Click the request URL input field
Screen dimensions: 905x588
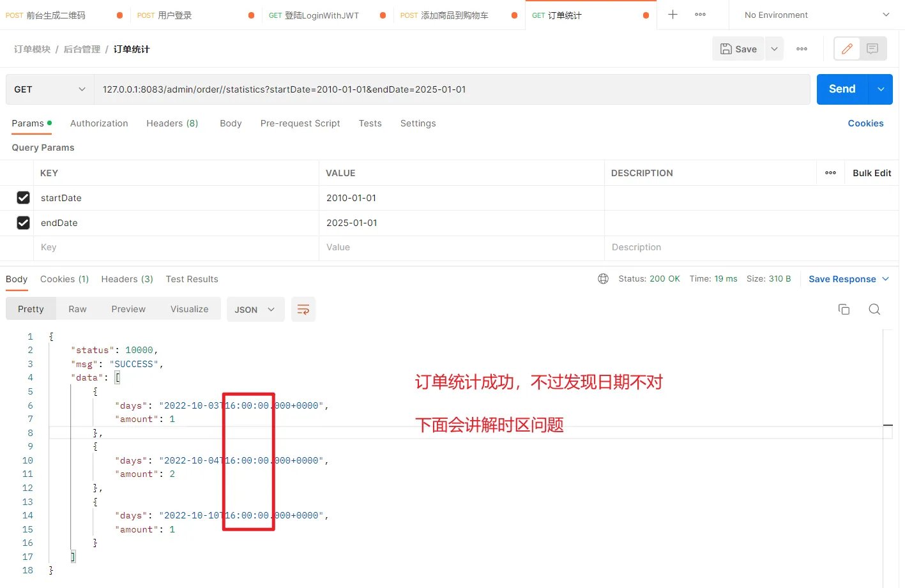pyautogui.click(x=452, y=89)
